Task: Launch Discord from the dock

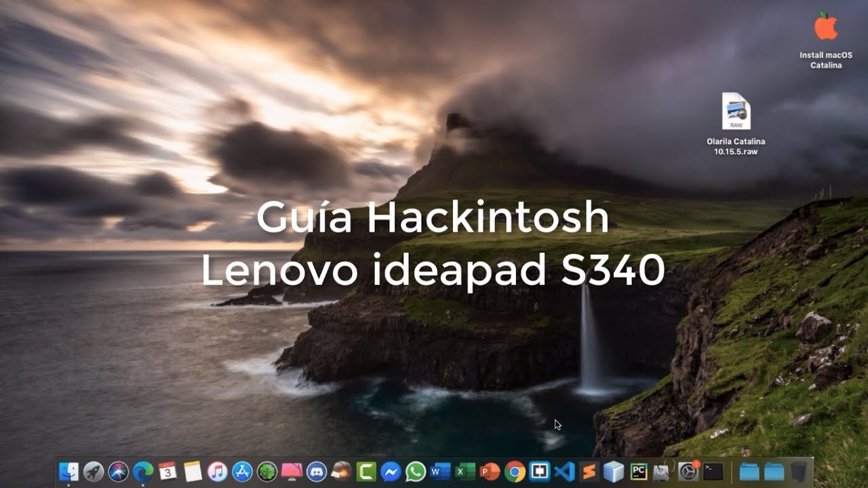Action: click(x=317, y=471)
